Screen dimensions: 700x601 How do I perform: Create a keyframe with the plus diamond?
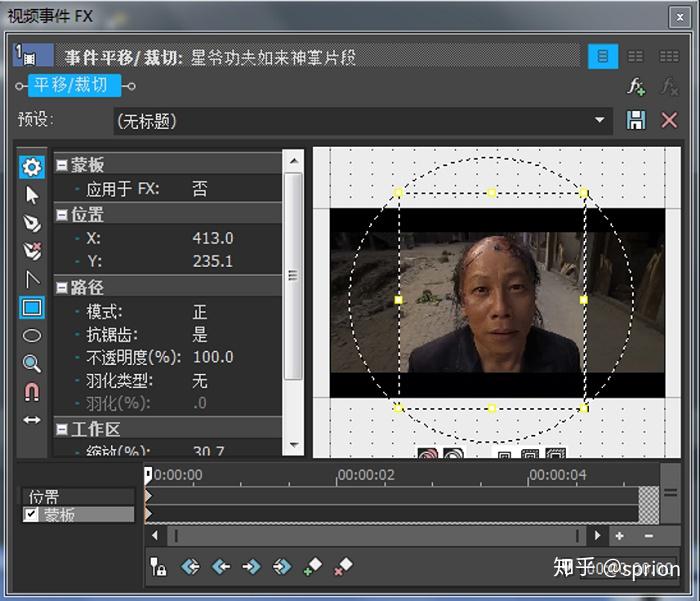[x=312, y=567]
